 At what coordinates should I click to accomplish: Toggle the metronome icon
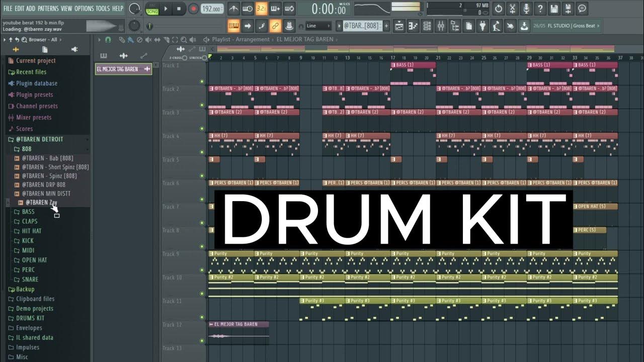[x=233, y=9]
